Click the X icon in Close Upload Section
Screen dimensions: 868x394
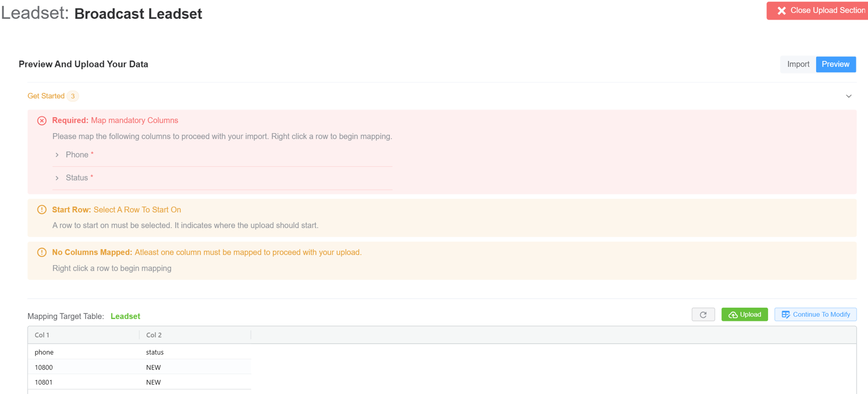pyautogui.click(x=781, y=11)
